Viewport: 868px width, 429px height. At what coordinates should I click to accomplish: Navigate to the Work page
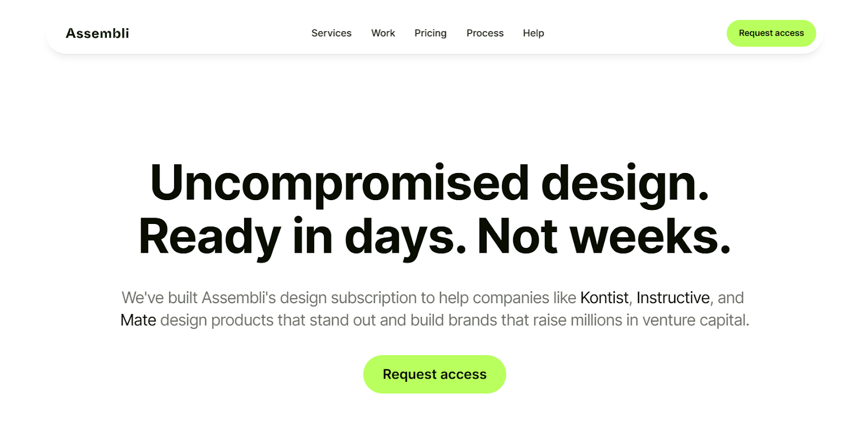pyautogui.click(x=382, y=33)
